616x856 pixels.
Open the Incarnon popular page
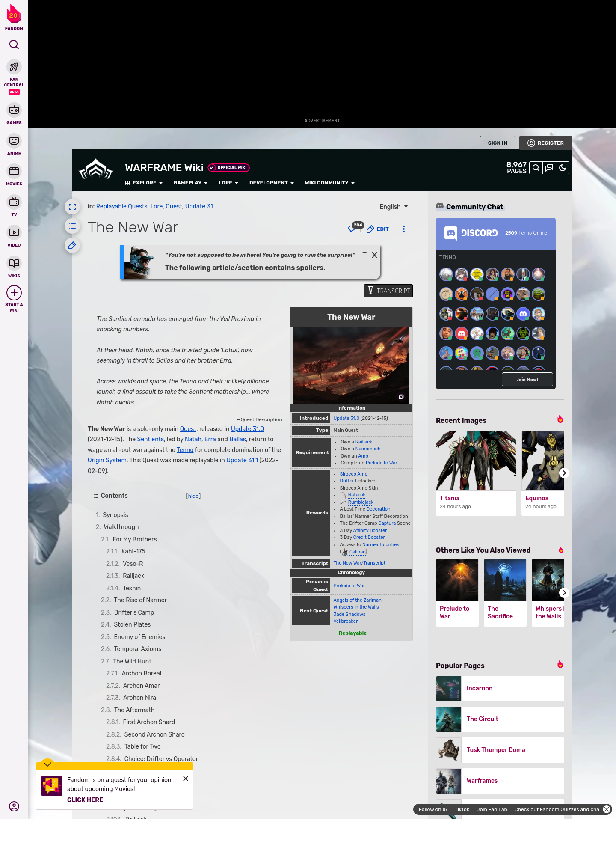500,688
